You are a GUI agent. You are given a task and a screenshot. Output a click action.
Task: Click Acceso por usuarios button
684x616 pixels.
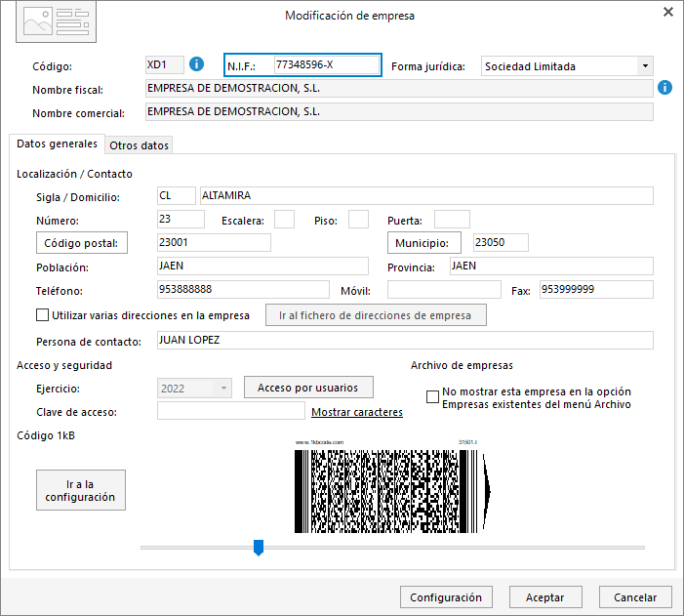pyautogui.click(x=308, y=388)
